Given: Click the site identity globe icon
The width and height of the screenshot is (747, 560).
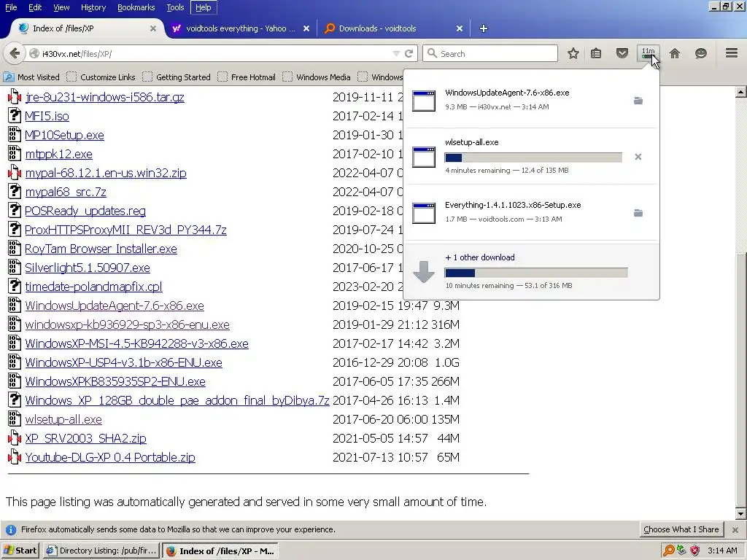Looking at the screenshot, I should coord(34,54).
